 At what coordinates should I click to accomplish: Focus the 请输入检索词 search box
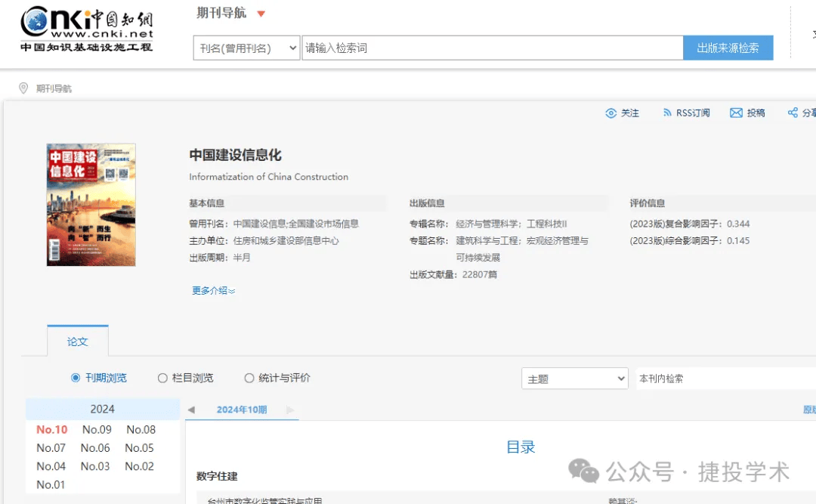coord(493,48)
